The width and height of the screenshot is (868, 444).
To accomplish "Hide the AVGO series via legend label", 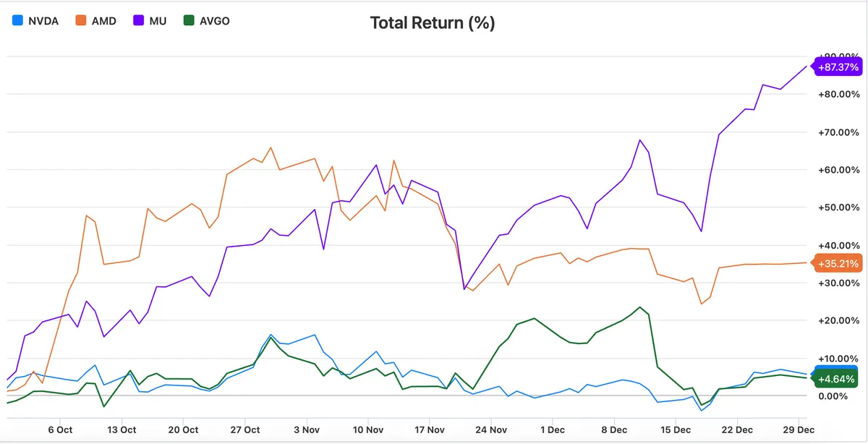I will pyautogui.click(x=214, y=21).
